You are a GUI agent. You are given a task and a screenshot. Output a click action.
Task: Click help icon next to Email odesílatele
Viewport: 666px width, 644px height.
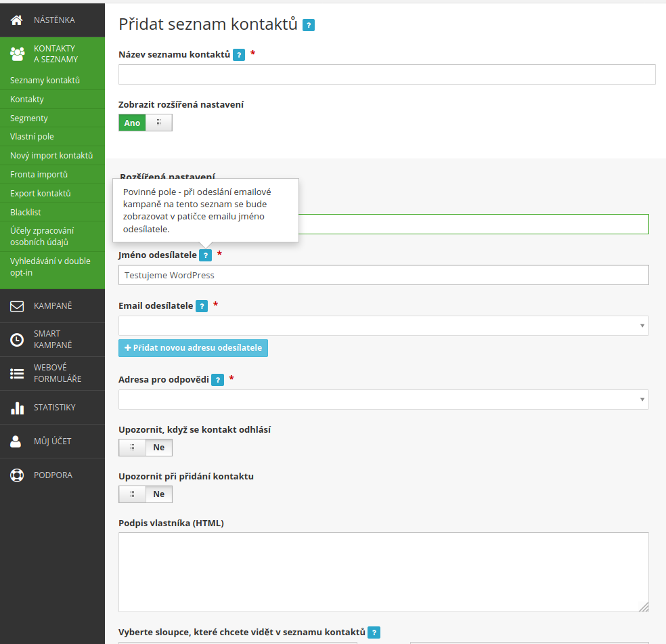pyautogui.click(x=202, y=306)
